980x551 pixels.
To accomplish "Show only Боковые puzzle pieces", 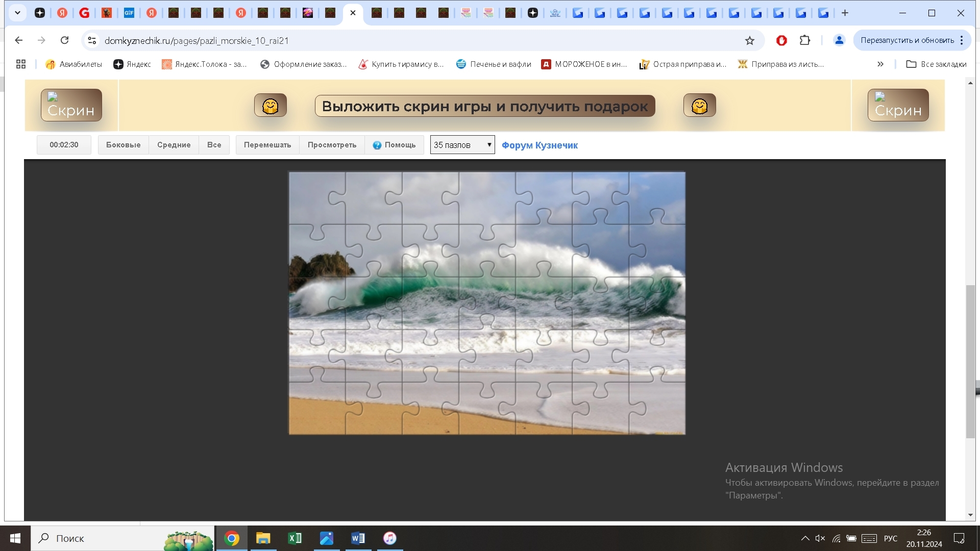I will 124,145.
